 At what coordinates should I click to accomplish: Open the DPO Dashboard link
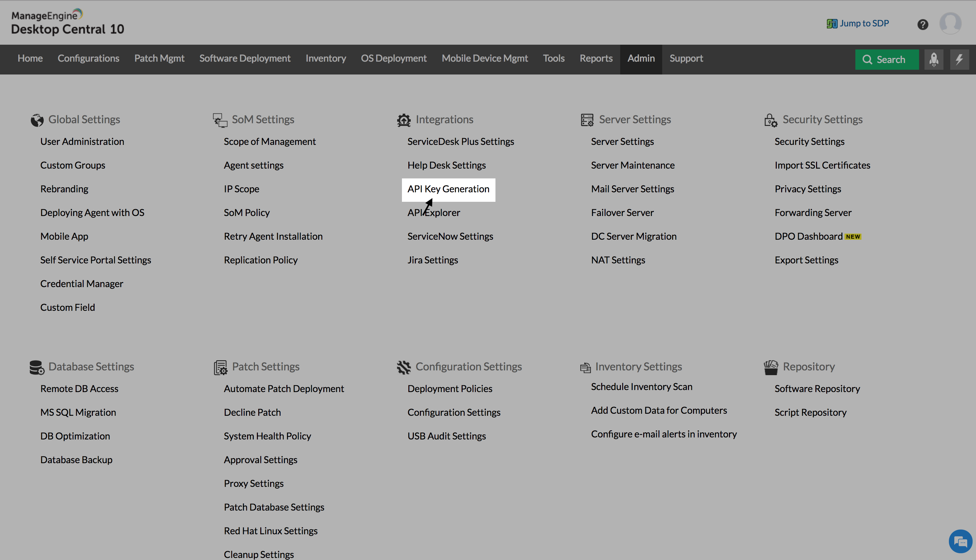point(809,236)
